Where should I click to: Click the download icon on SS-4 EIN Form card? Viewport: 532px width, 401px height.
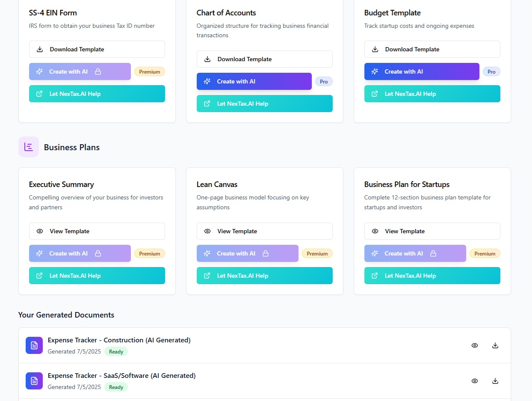coord(39,49)
